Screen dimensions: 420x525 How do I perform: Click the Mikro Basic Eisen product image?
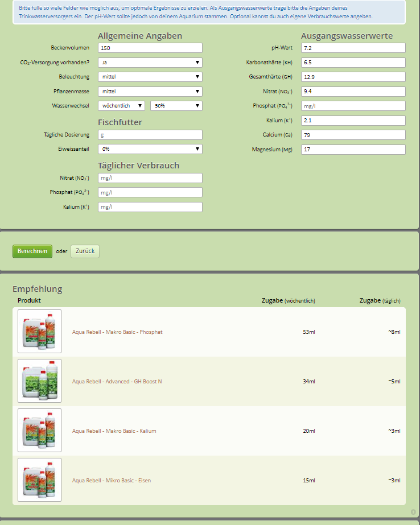click(39, 480)
